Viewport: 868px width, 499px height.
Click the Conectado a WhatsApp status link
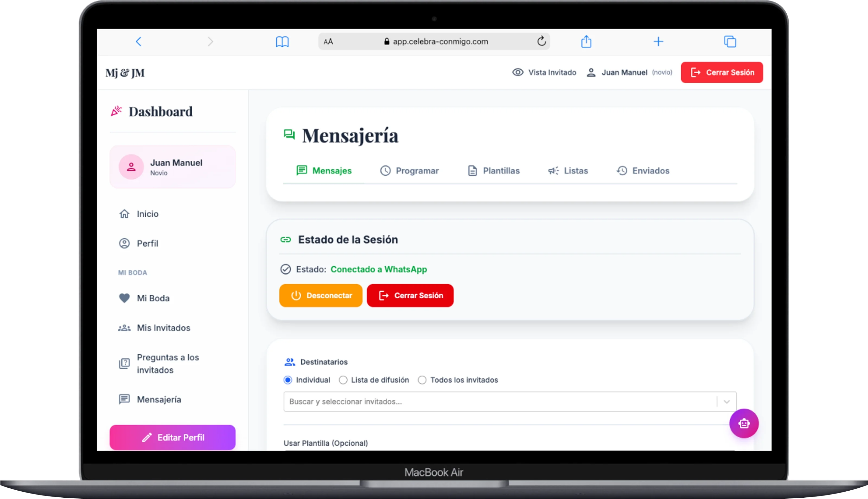point(378,269)
